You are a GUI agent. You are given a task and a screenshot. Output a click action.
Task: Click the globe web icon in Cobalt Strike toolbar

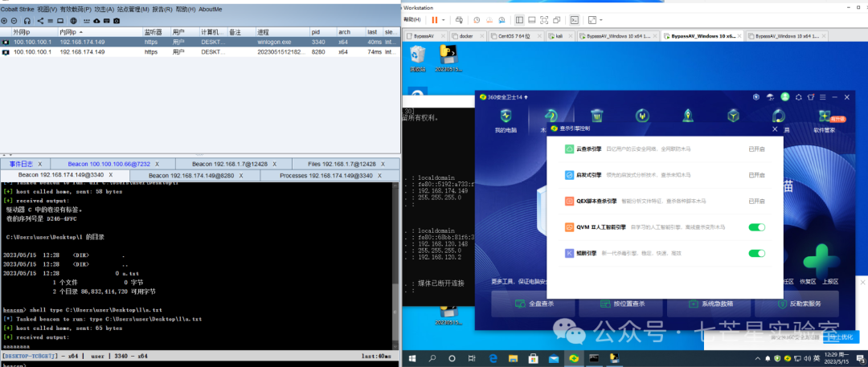click(73, 21)
